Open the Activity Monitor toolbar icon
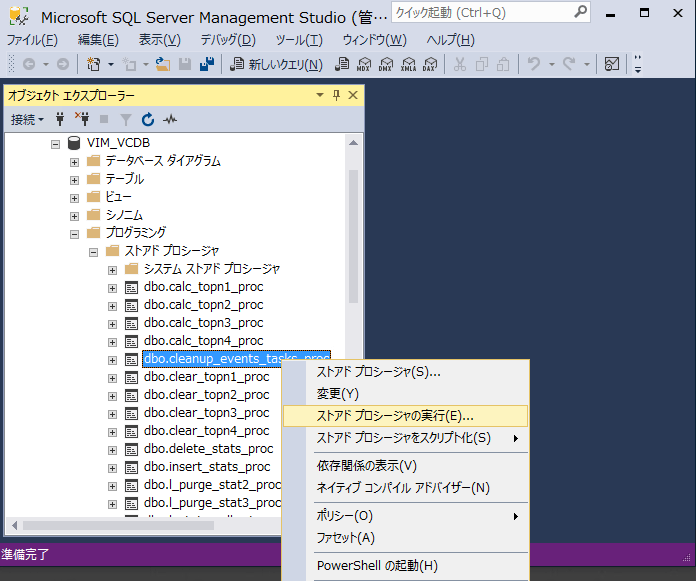Screen dimensions: 696x581 [x=612, y=64]
